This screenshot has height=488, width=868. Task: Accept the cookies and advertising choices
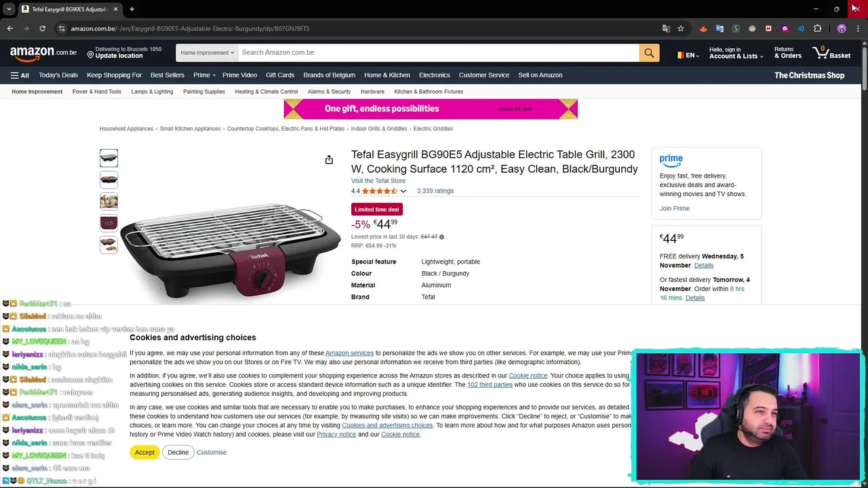coord(144,452)
